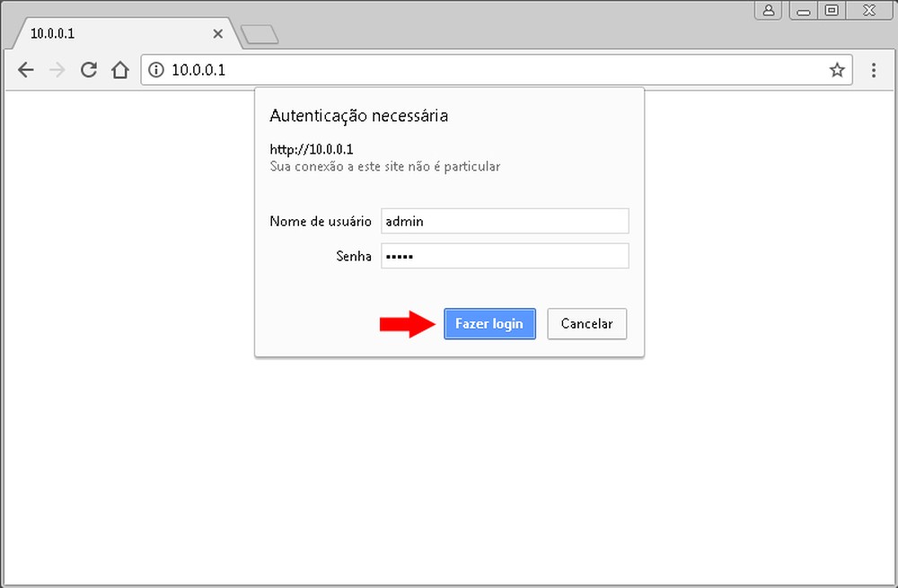
Task: Click the Autenticação necessária heading
Action: [x=358, y=116]
